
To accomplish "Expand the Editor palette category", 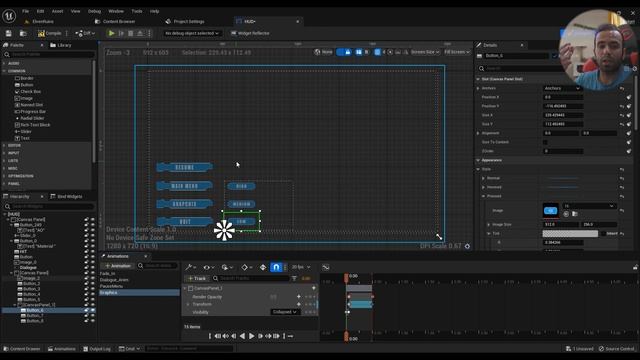I will (4, 145).
